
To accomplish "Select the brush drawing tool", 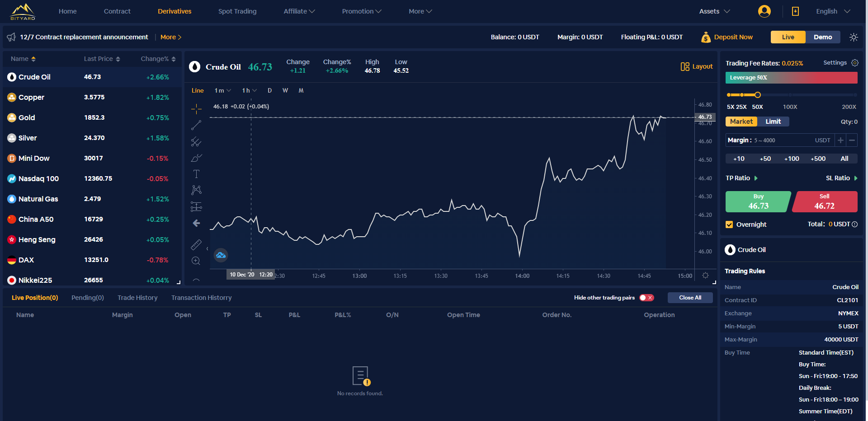I will click(x=196, y=158).
